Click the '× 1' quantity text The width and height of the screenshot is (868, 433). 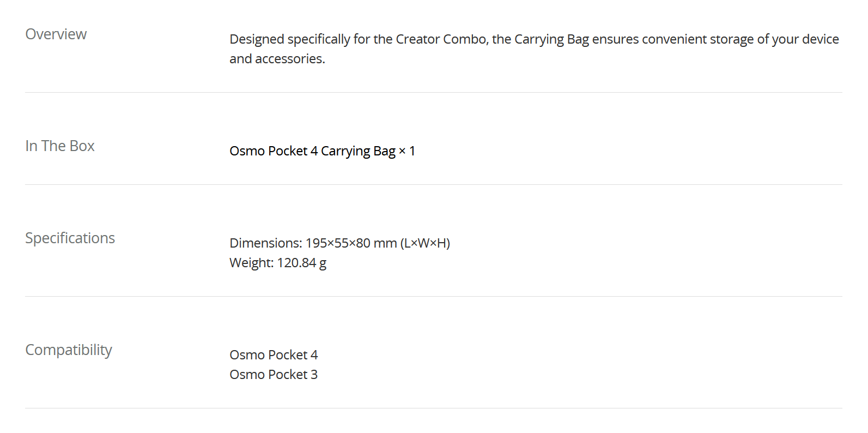[x=407, y=151]
